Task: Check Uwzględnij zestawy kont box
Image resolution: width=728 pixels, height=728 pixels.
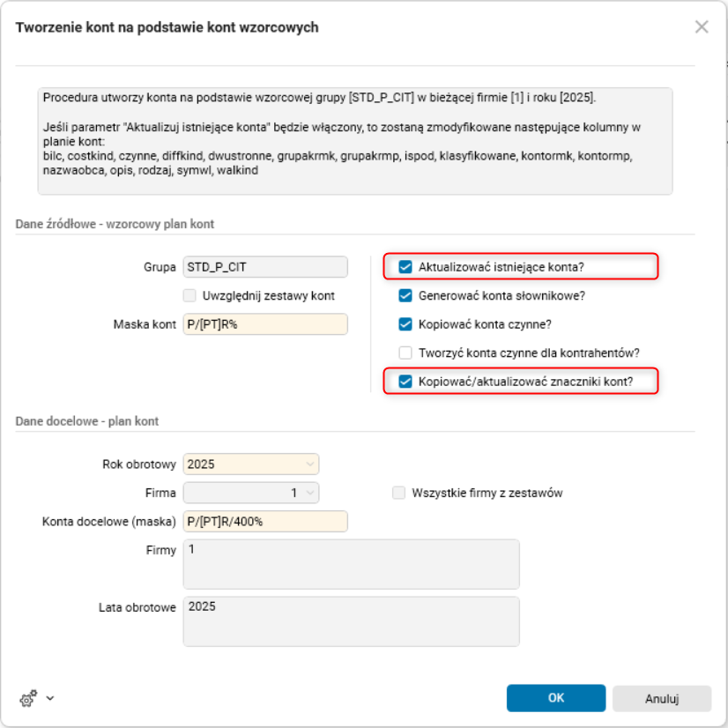Action: [x=189, y=296]
